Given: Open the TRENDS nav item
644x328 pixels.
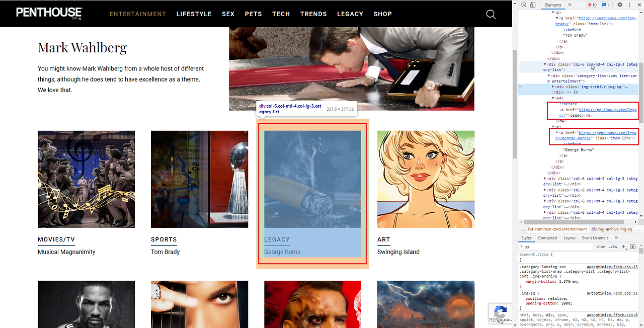Looking at the screenshot, I should click(313, 14).
